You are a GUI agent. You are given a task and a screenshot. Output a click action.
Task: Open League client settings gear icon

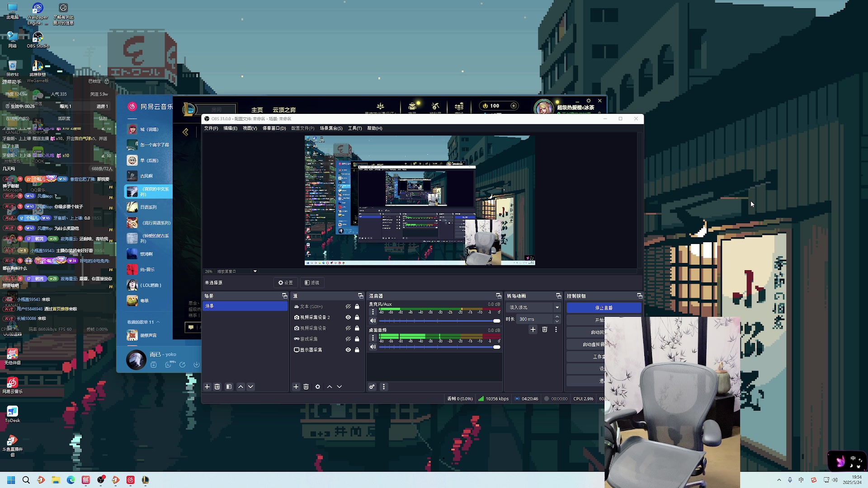589,101
